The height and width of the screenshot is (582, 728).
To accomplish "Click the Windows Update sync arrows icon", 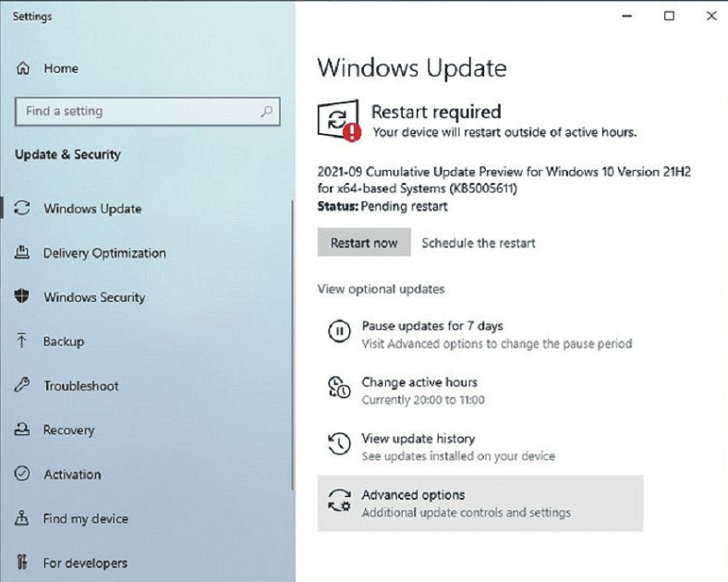I will 22,208.
